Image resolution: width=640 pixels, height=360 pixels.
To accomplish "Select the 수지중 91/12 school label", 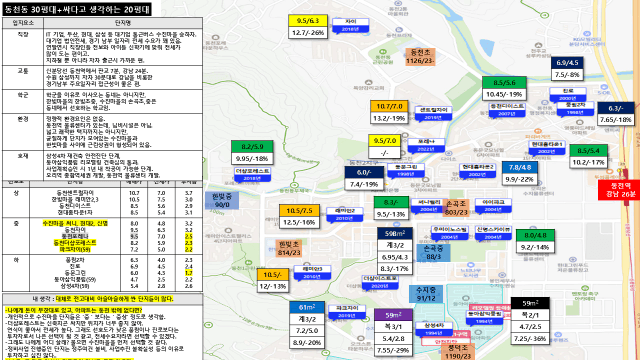I will [x=426, y=294].
